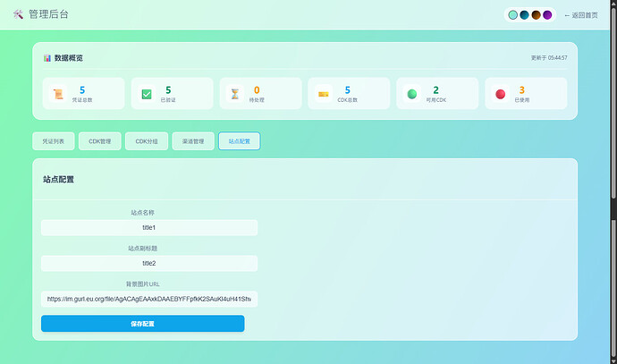This screenshot has height=364, width=617.
Task: Click the red circle icon for 已使用
Action: (501, 94)
